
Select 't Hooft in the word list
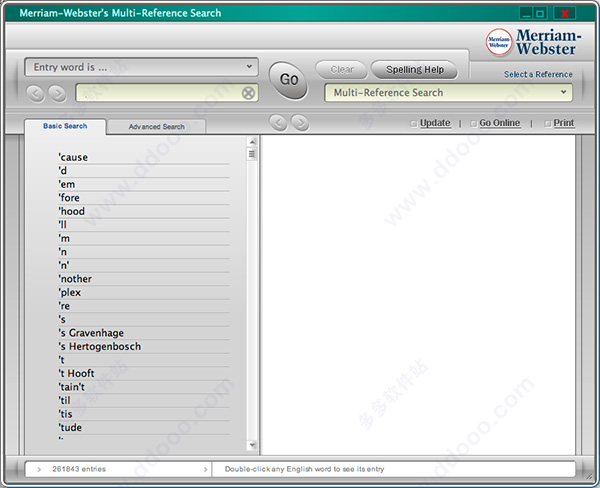(143, 374)
